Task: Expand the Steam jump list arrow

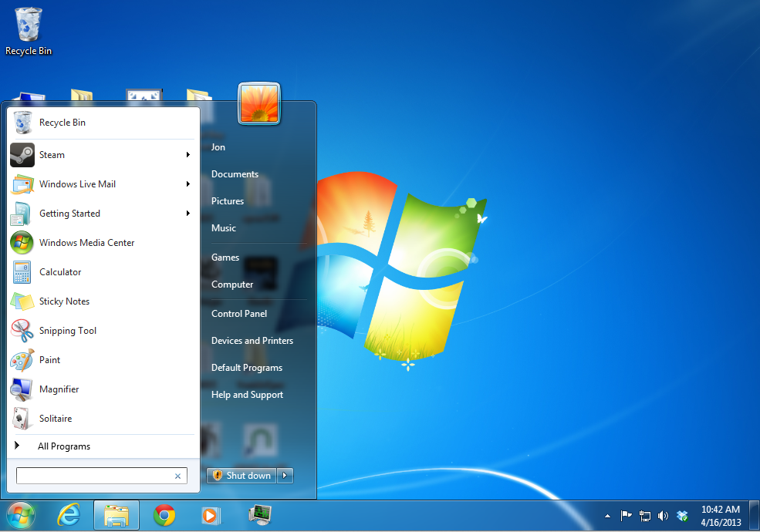Action: pyautogui.click(x=187, y=155)
